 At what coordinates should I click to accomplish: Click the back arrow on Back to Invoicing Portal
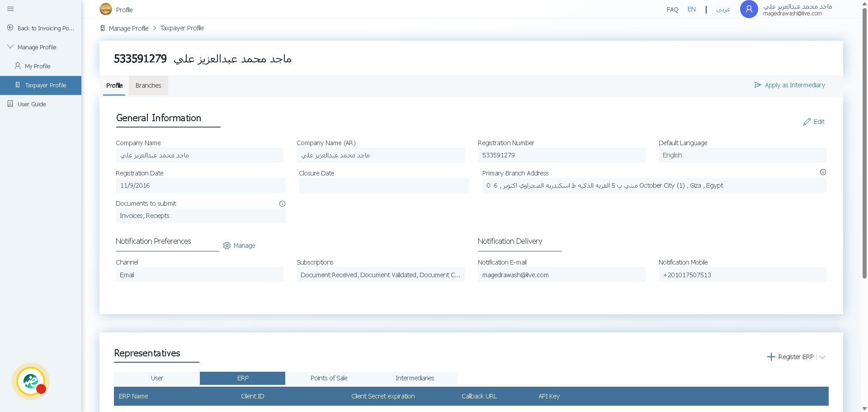(10, 28)
